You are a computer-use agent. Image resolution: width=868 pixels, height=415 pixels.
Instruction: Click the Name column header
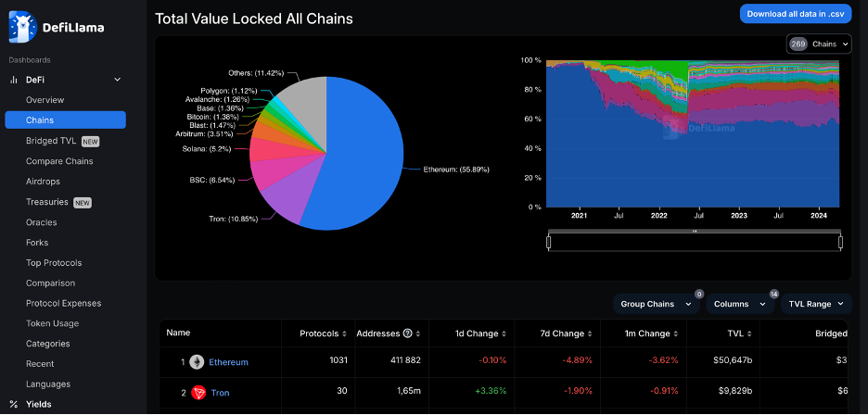(178, 333)
